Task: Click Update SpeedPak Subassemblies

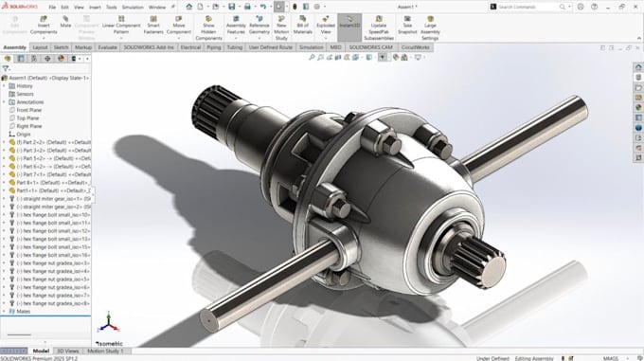Action: pyautogui.click(x=379, y=27)
